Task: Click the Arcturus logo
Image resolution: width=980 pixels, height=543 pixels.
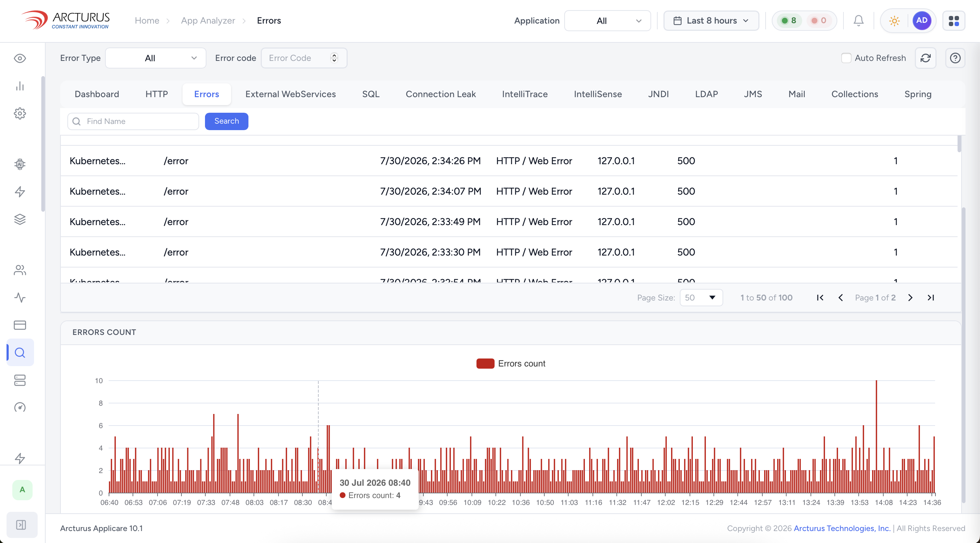Action: [x=66, y=20]
